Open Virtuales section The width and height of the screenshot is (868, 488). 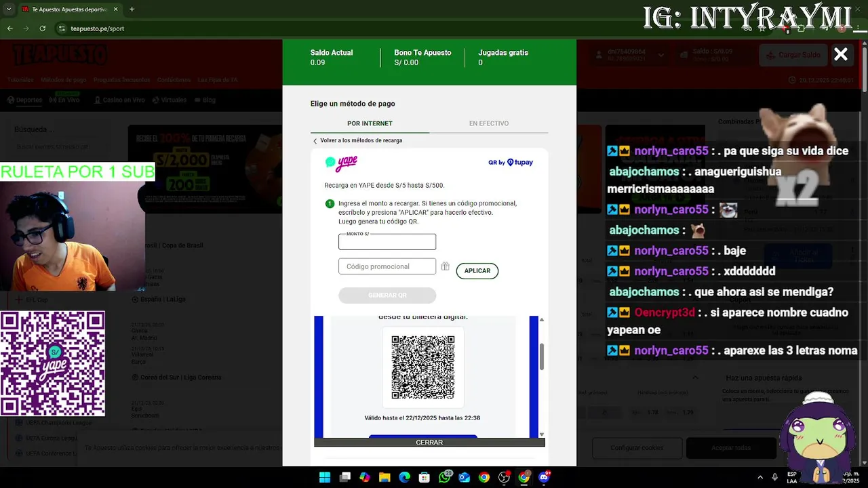pyautogui.click(x=170, y=100)
